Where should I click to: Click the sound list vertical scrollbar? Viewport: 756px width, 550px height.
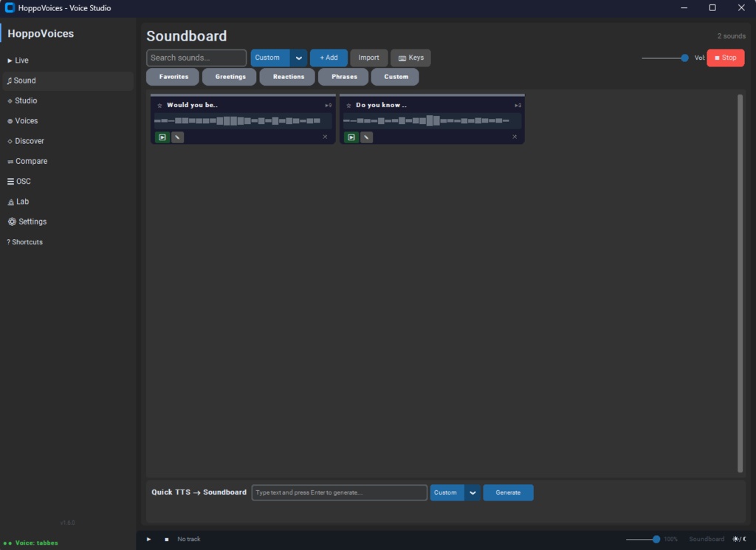coord(740,283)
